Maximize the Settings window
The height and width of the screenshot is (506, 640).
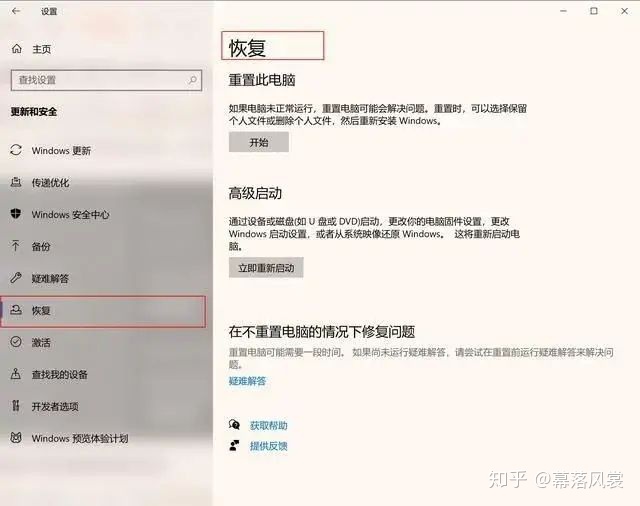pyautogui.click(x=594, y=11)
